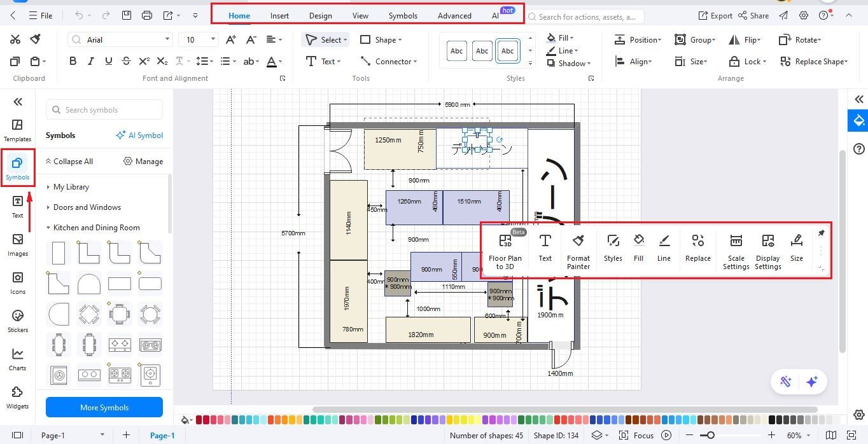868x444 pixels.
Task: Switch to the Insert ribbon tab
Action: coord(279,15)
